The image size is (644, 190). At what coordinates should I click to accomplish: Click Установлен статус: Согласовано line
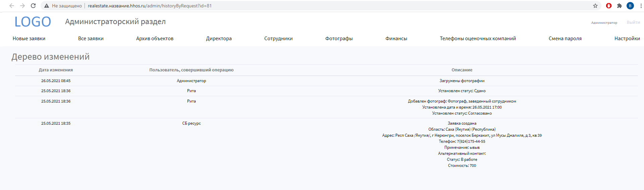pyautogui.click(x=462, y=113)
